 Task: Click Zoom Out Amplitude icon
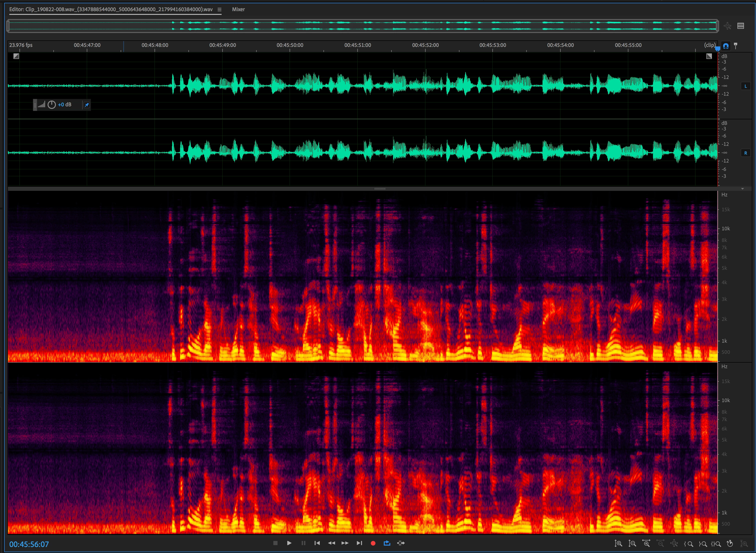[x=632, y=544]
